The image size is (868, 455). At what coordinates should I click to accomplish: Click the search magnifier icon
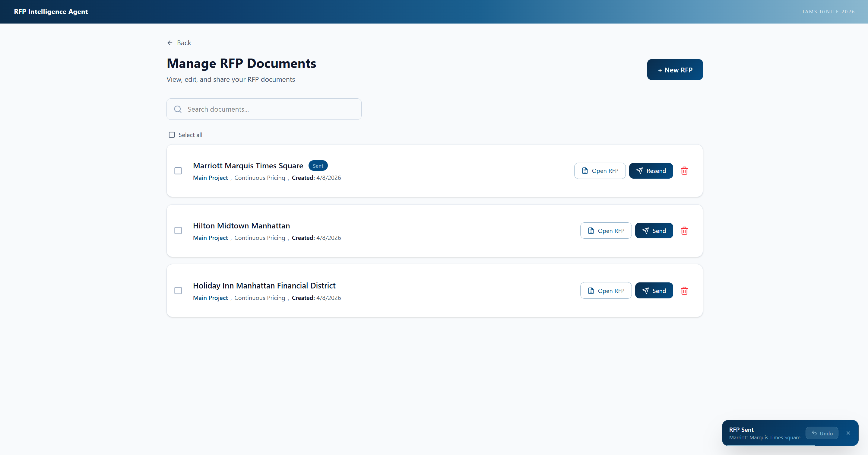[178, 109]
